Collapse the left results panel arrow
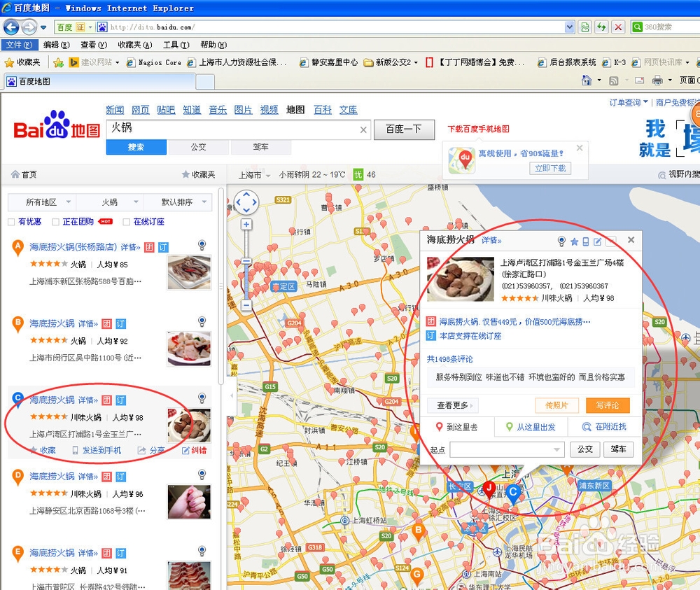 pyautogui.click(x=231, y=396)
